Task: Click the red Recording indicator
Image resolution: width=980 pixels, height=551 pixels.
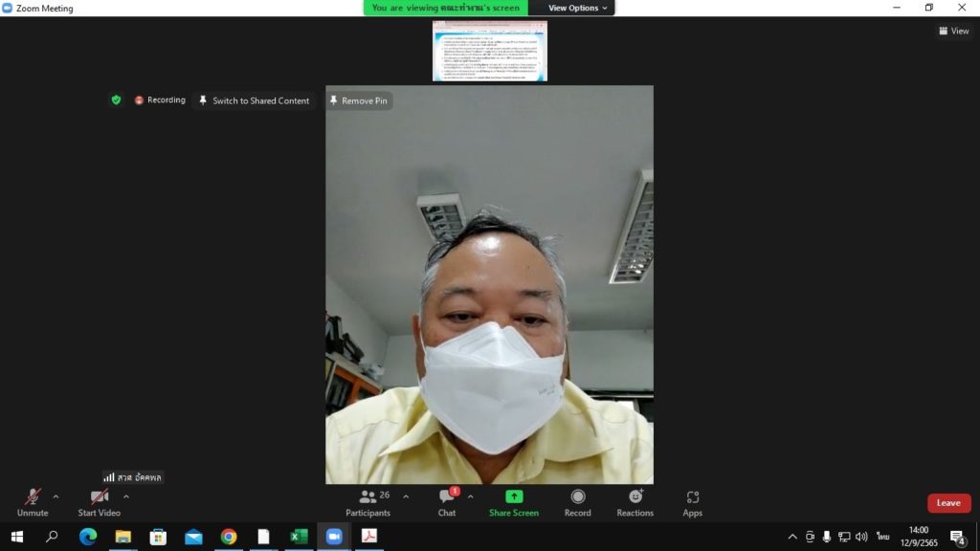Action: (x=160, y=99)
